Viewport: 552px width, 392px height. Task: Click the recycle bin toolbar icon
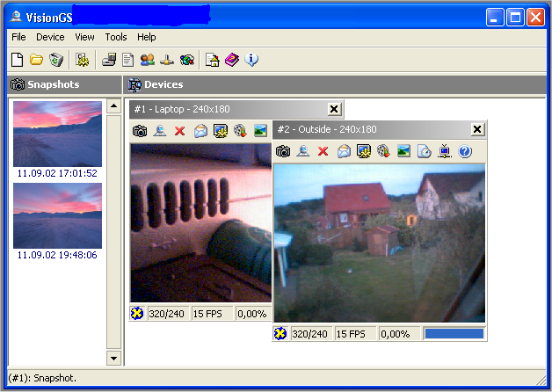pos(56,60)
